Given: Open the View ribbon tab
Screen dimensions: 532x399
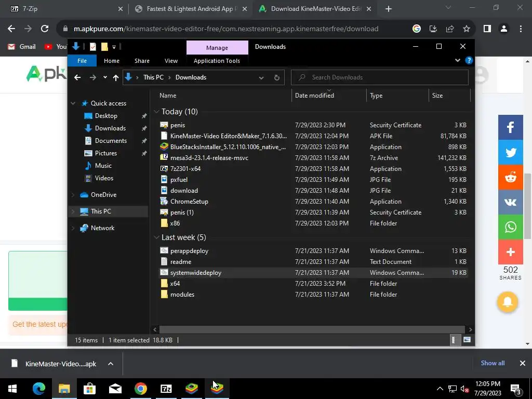Looking at the screenshot, I should (x=171, y=61).
